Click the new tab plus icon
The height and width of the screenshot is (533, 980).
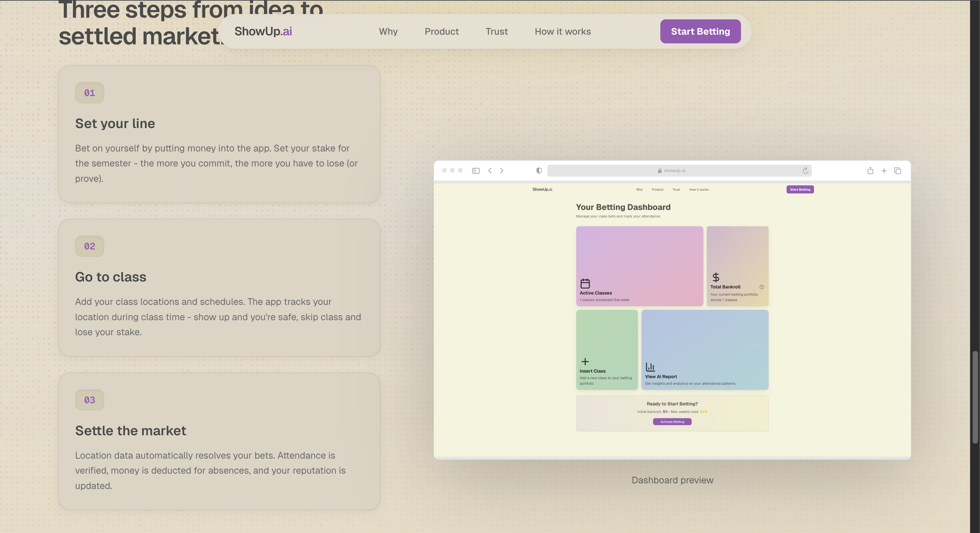click(884, 171)
